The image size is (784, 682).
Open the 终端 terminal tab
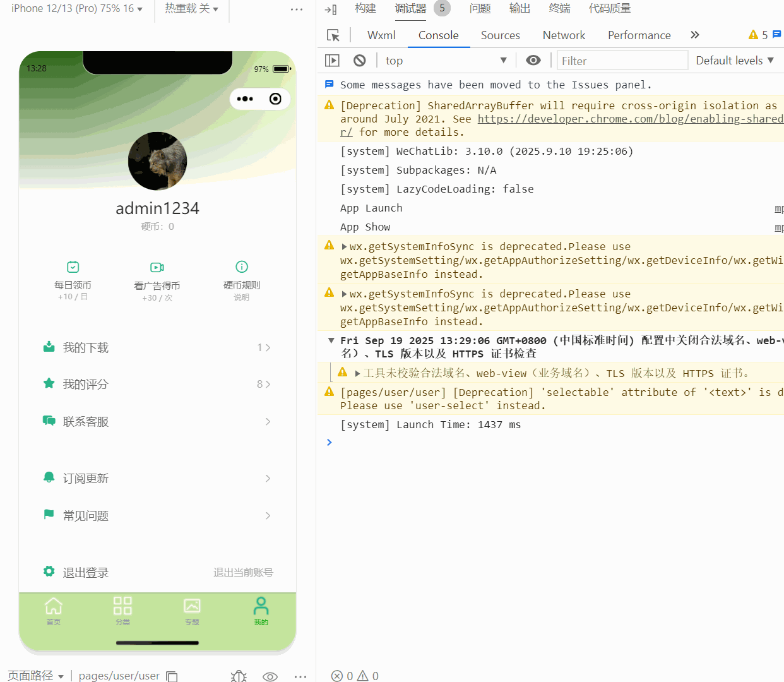tap(560, 9)
